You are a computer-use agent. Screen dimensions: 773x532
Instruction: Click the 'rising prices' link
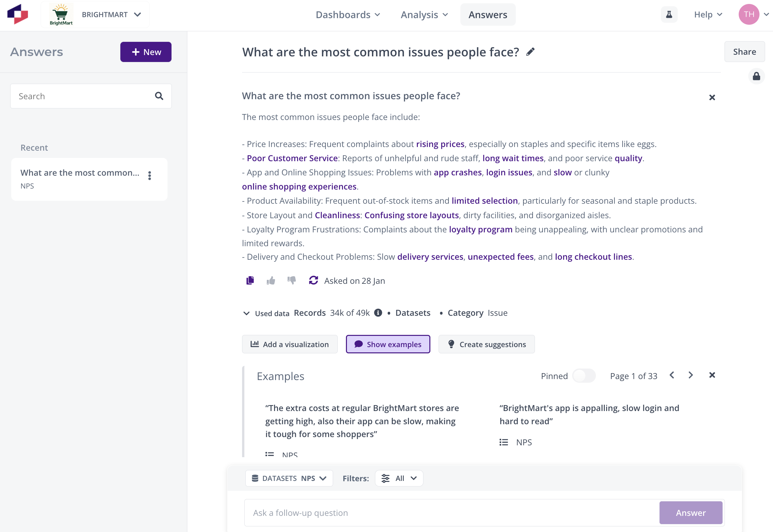pos(440,144)
